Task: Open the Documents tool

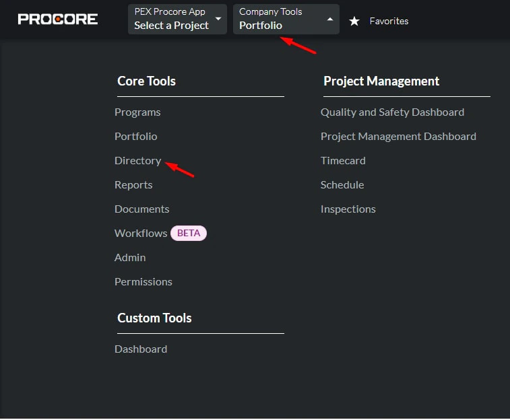Action: coord(141,209)
